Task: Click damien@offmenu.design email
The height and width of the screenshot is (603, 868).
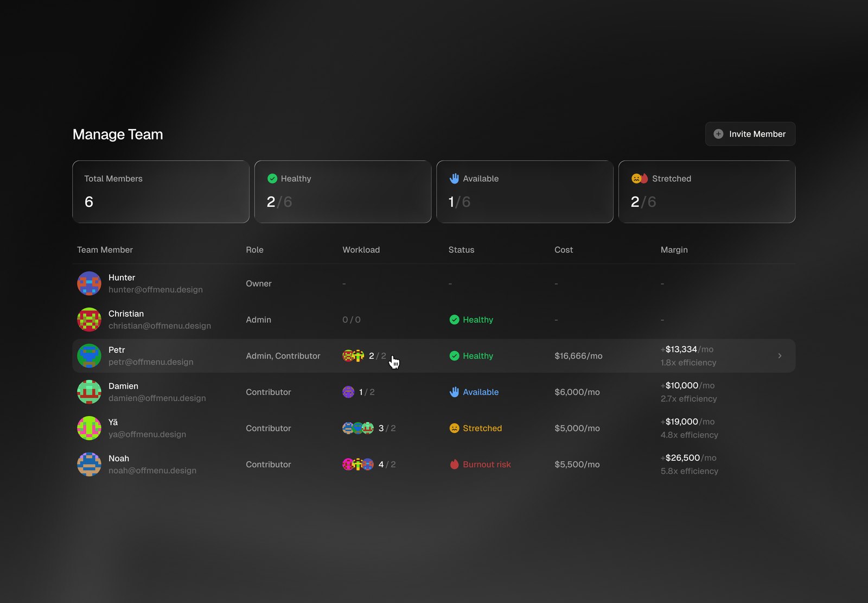Action: tap(157, 398)
